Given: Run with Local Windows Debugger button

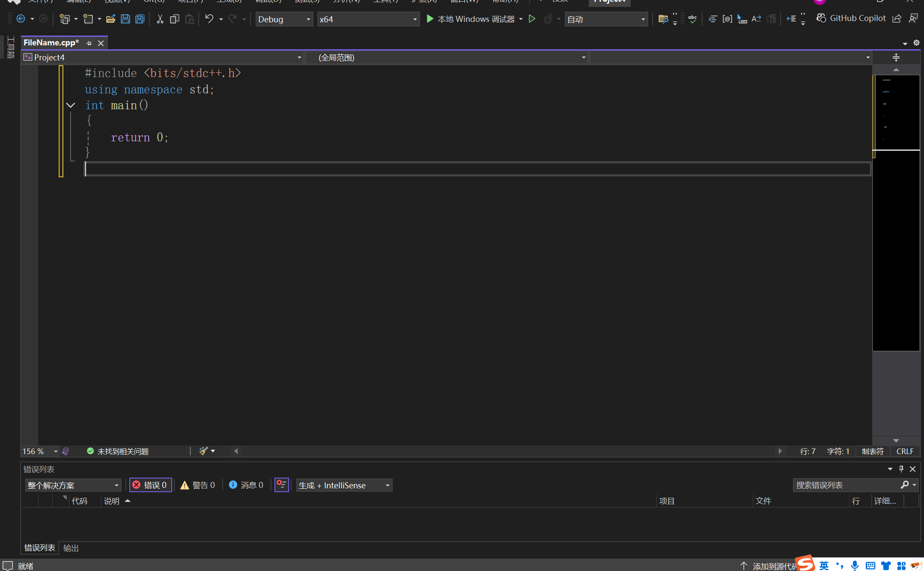Looking at the screenshot, I should 471,19.
